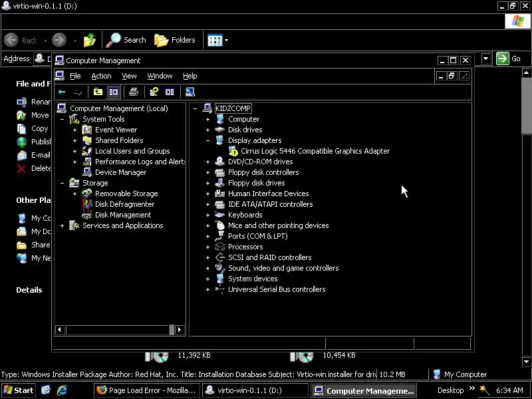Open the help toolbar icon with question mark

coord(154,92)
